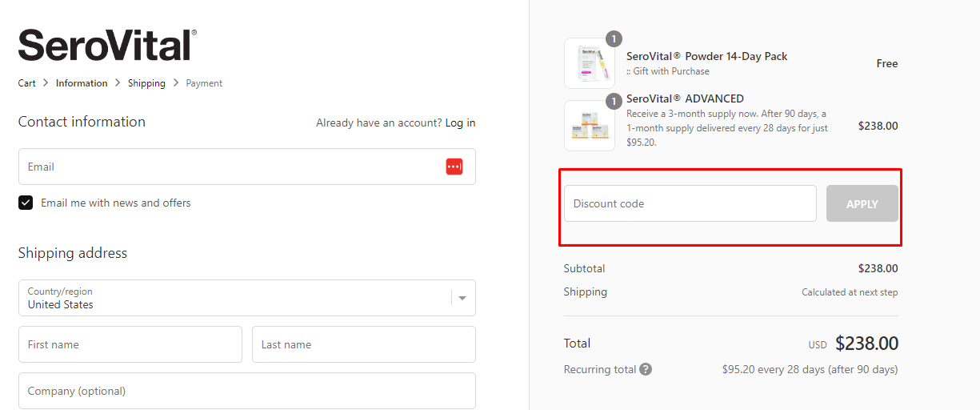Open the SeroVital Powder 14-Day Pack thumbnail
Viewport: 980px width, 410px height.
click(x=590, y=63)
